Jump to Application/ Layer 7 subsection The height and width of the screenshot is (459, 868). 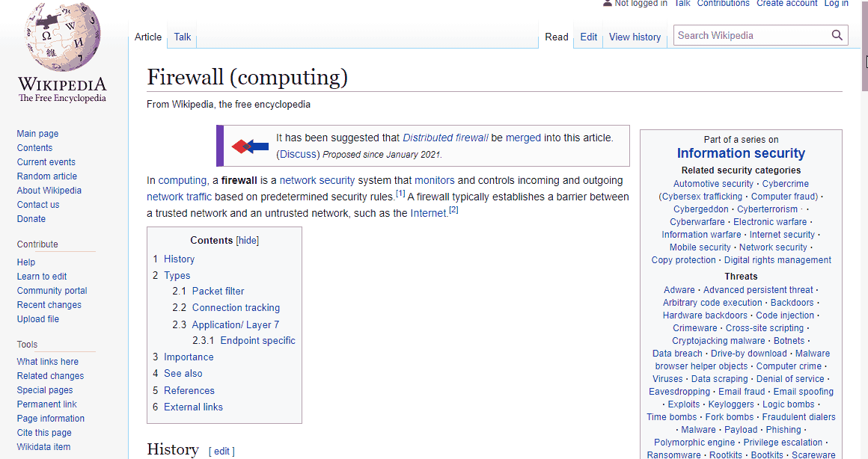pos(236,325)
